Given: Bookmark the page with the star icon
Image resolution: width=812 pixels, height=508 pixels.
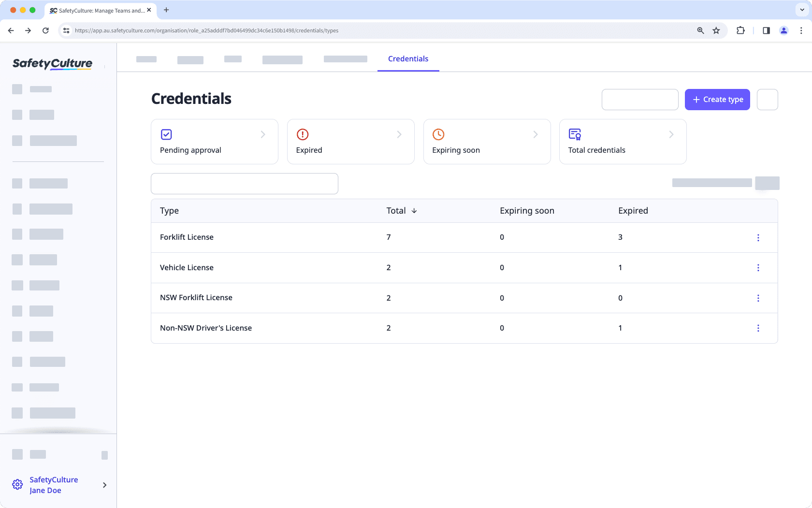Looking at the screenshot, I should [716, 30].
